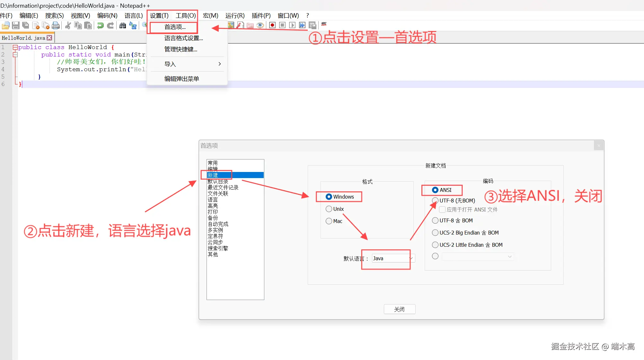Print the document via printer icon
644x360 pixels.
[56, 25]
